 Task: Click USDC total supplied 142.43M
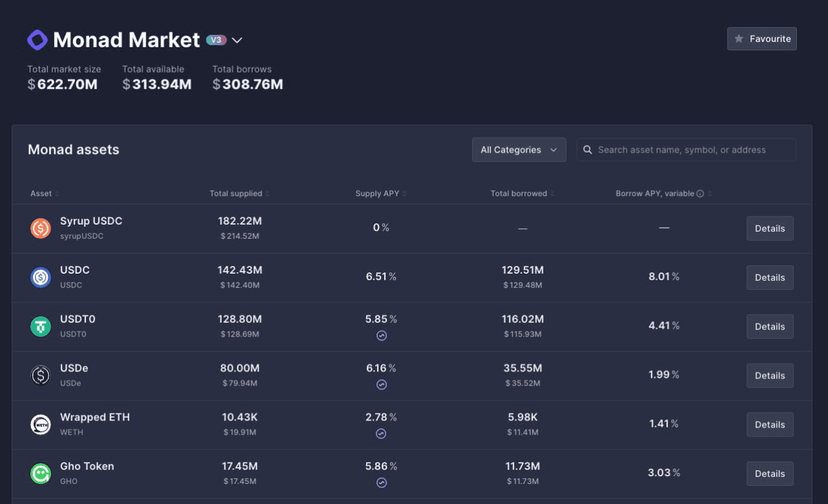coord(240,270)
